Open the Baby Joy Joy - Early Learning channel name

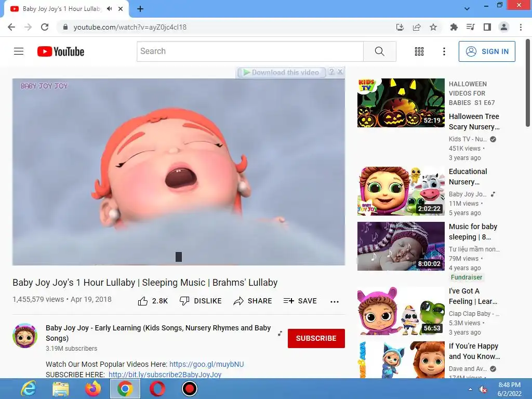click(x=158, y=333)
